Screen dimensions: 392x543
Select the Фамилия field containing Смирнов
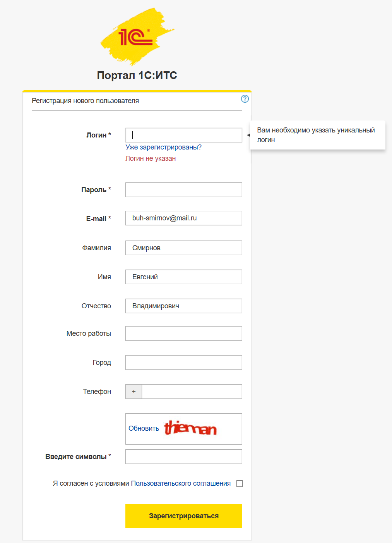coord(184,248)
